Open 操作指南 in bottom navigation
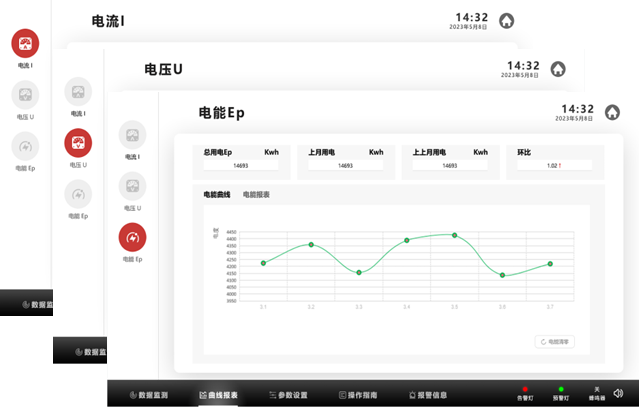The width and height of the screenshot is (639, 407). pyautogui.click(x=358, y=395)
